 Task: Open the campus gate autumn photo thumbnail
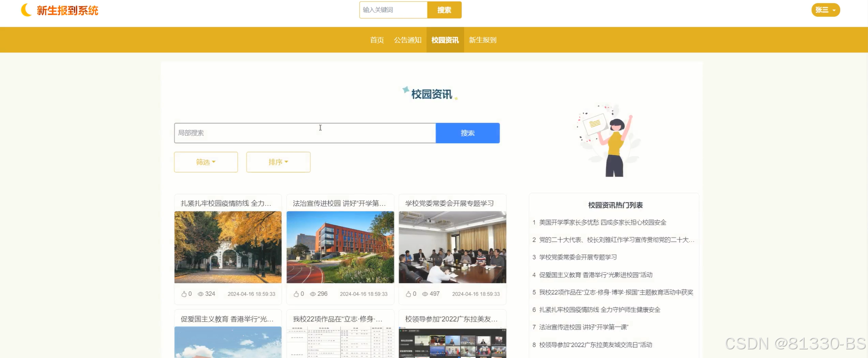coord(228,247)
